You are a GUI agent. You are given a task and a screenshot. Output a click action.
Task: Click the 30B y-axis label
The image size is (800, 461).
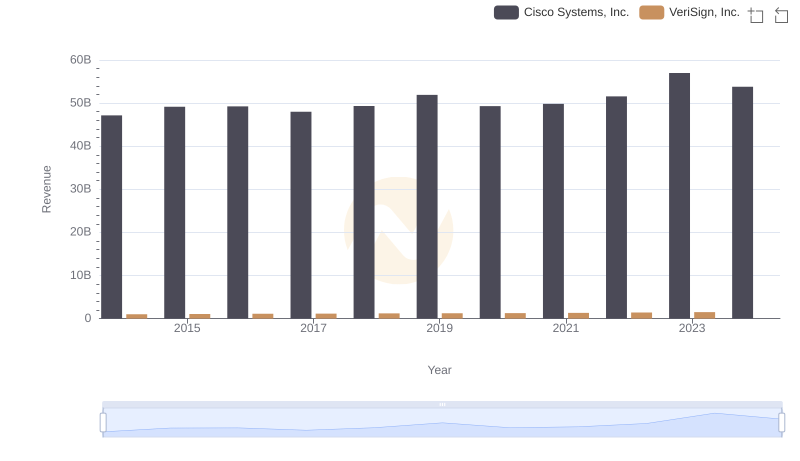pyautogui.click(x=81, y=189)
